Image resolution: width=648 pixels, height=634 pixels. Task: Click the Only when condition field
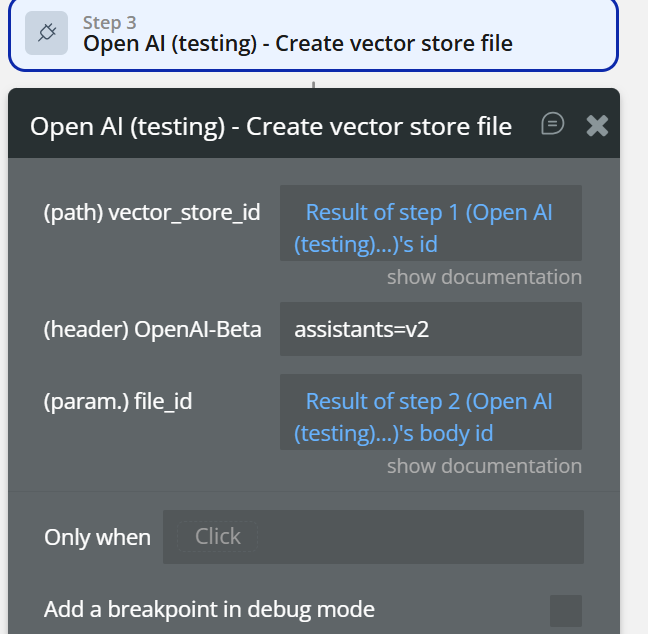click(373, 537)
